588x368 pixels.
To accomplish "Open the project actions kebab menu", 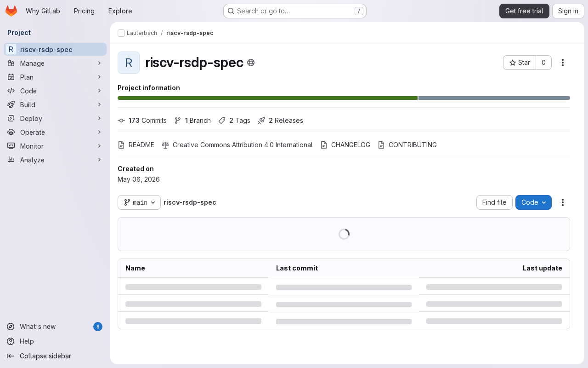I will [x=563, y=63].
